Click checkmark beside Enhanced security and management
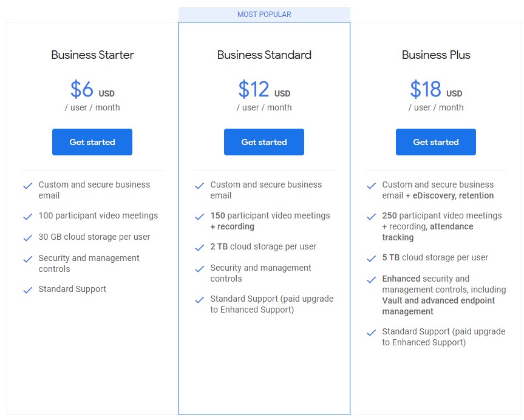The height and width of the screenshot is (420, 524). (x=371, y=280)
